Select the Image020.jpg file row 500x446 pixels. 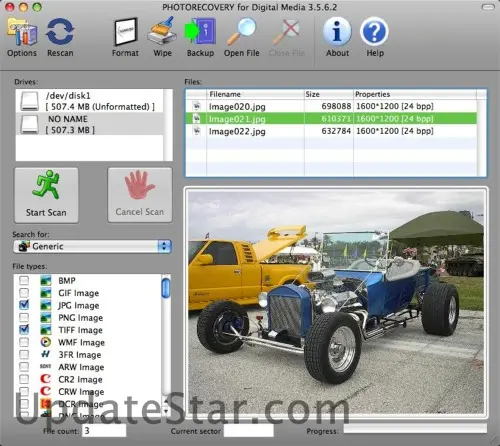(331, 106)
